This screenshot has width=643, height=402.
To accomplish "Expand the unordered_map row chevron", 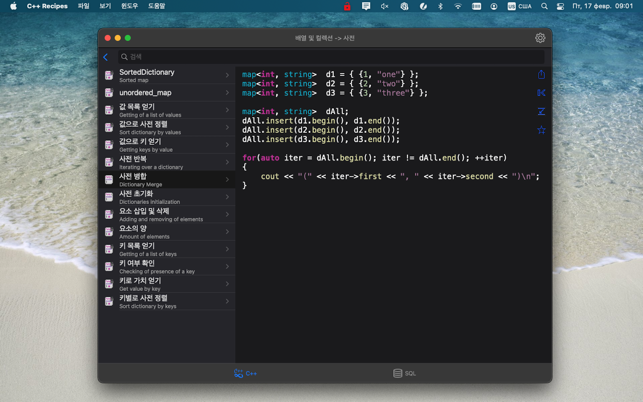I will pyautogui.click(x=227, y=93).
